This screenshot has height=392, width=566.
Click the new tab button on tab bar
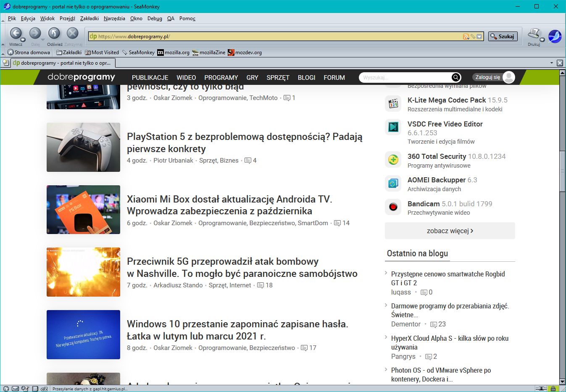click(5, 63)
